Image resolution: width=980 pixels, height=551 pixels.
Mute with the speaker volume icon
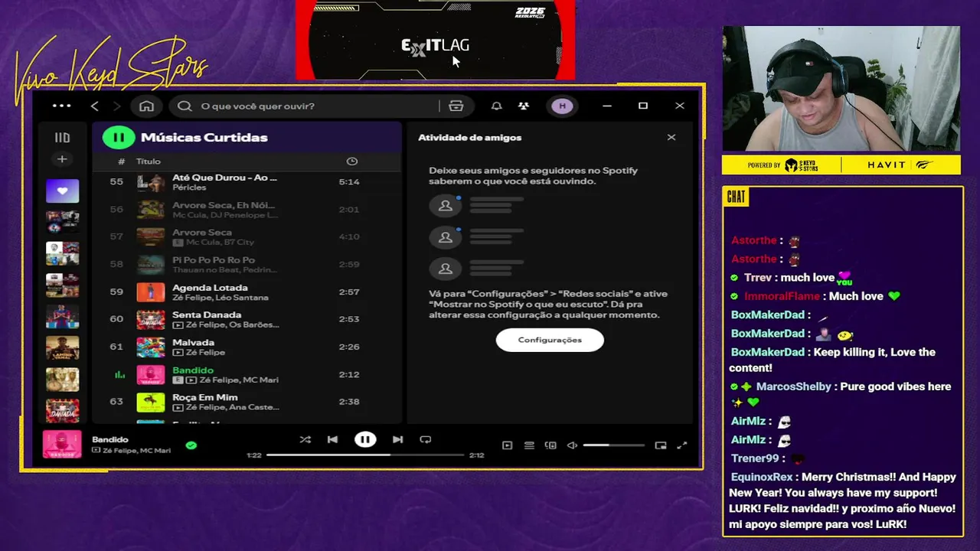point(572,445)
